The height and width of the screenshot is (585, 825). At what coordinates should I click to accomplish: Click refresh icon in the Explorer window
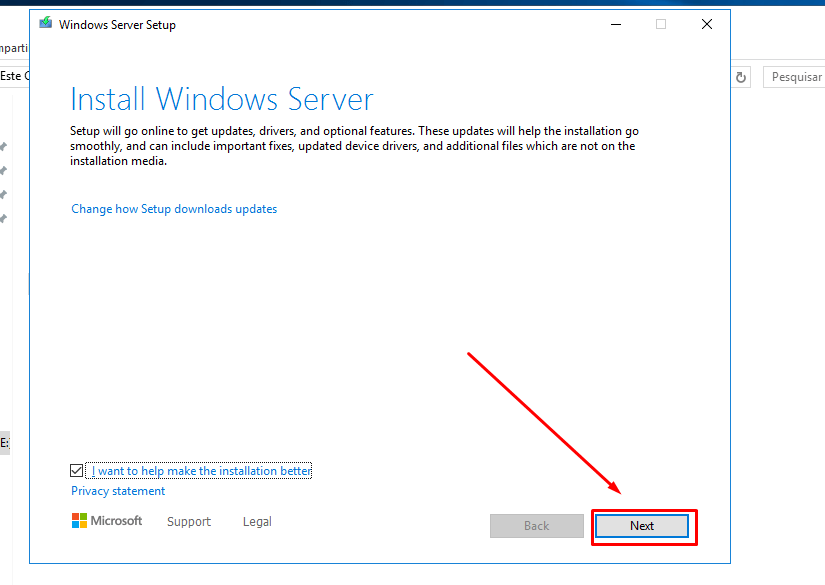[x=741, y=77]
